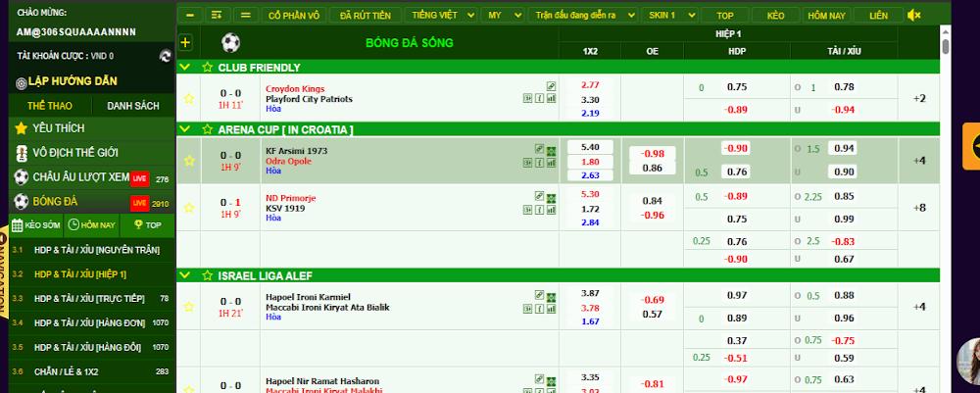Select KÈO SỚM tab in sidebar
The width and height of the screenshot is (980, 393).
coord(36,225)
